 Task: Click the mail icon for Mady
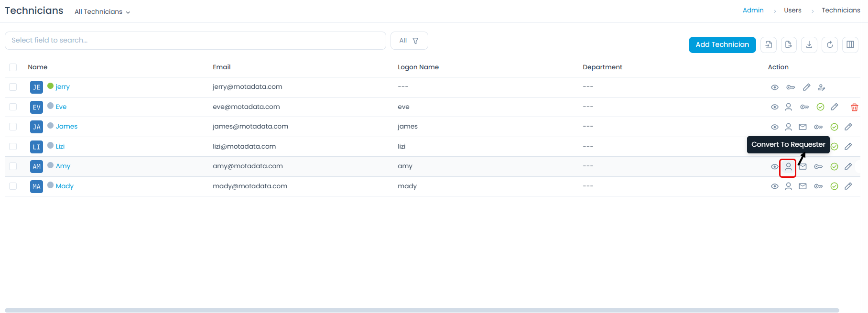tap(803, 186)
